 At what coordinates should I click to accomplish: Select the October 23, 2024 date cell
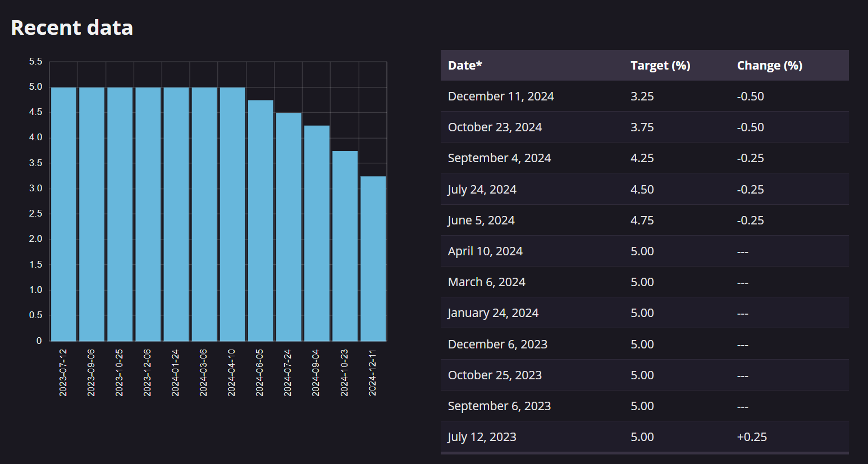pos(495,127)
